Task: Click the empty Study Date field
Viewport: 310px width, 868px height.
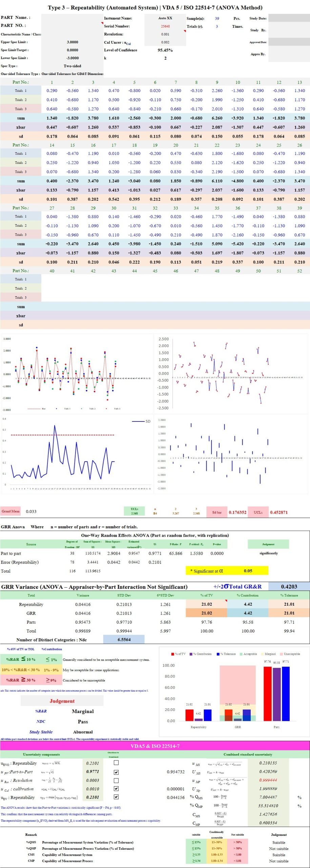Action: point(289,18)
